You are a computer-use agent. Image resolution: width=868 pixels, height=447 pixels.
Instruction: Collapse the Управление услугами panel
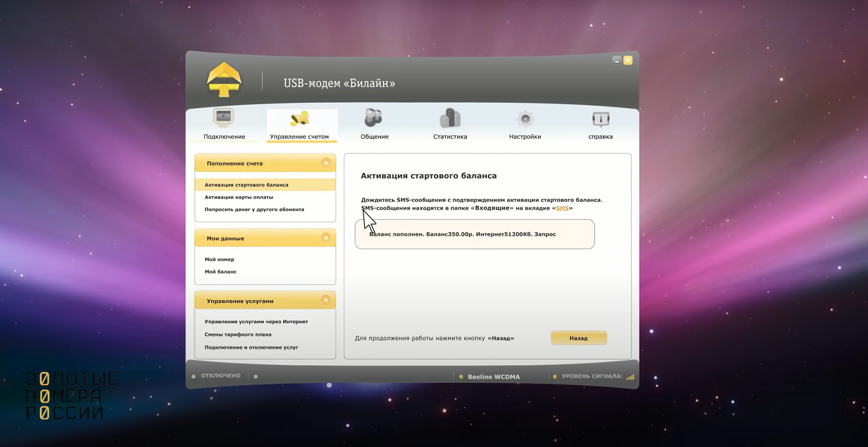coord(326,300)
